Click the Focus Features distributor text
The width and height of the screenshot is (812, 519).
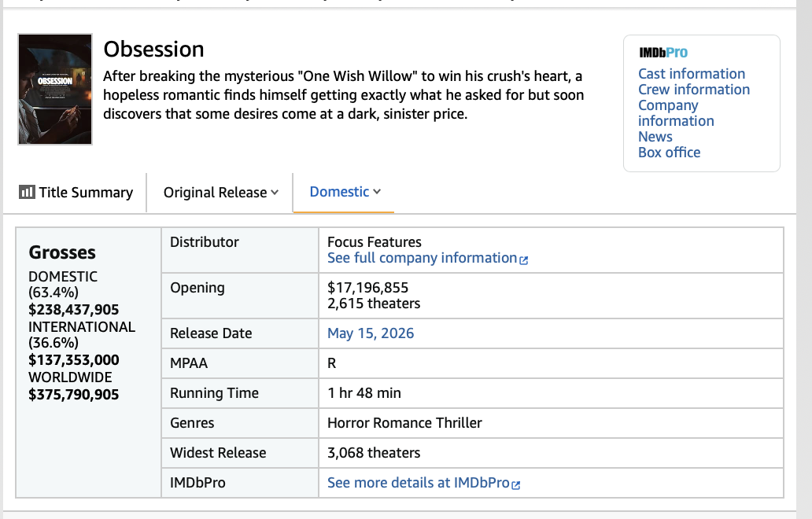tap(375, 242)
